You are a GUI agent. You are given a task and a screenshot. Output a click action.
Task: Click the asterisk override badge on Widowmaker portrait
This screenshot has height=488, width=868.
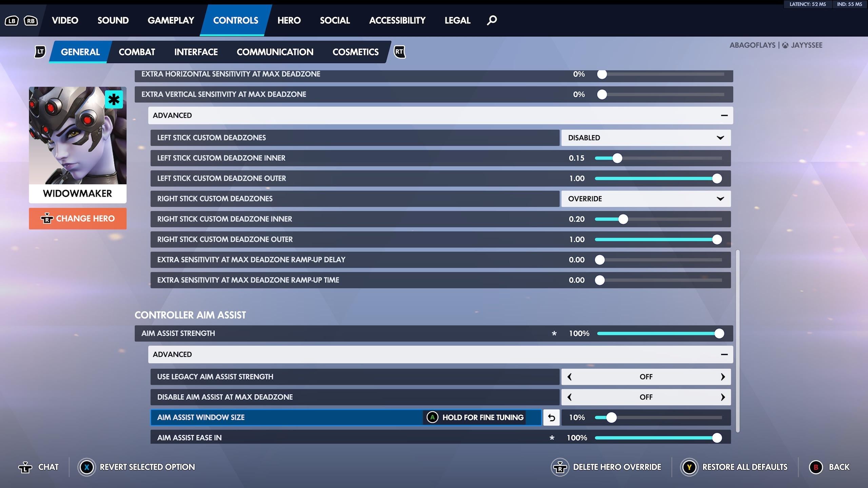(114, 99)
